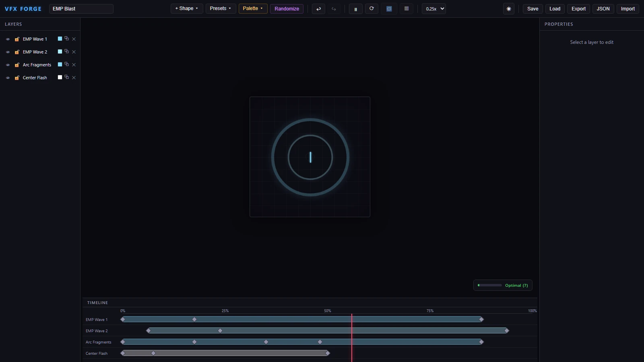Select the EMP Wave 2 layer name

click(x=35, y=52)
